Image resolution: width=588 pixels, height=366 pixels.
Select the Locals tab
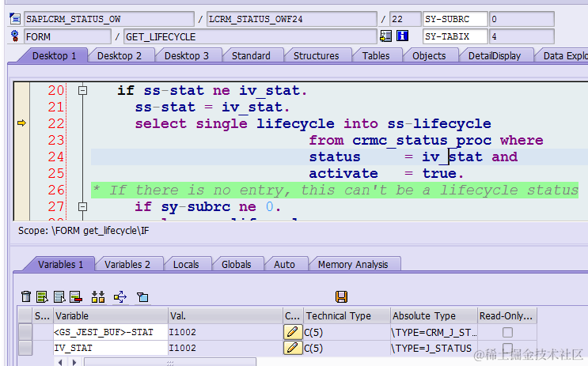point(186,265)
